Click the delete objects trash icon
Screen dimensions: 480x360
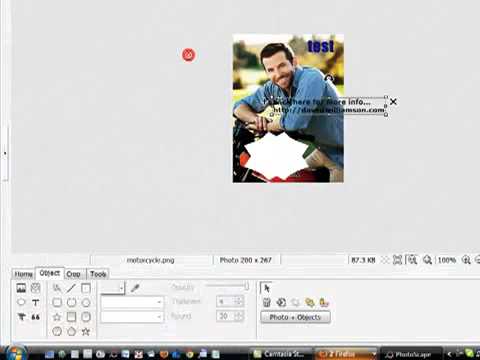pos(267,302)
